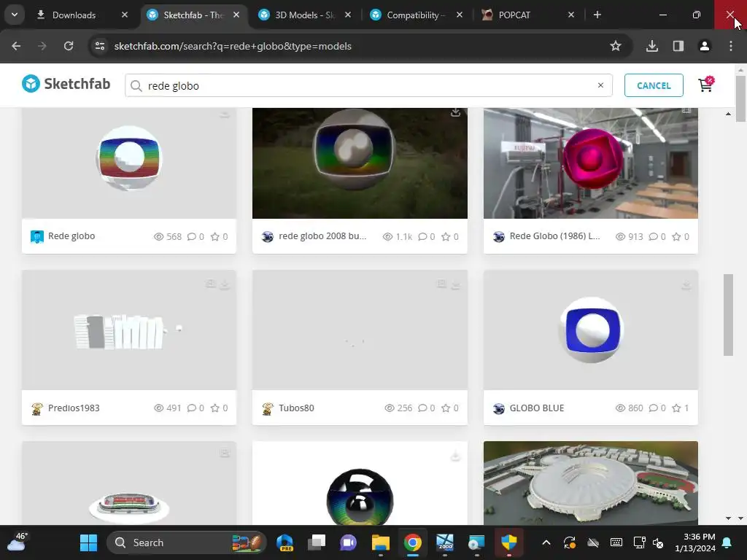The image size is (747, 560).
Task: Open the GLOBO BLUE model title
Action: click(537, 408)
